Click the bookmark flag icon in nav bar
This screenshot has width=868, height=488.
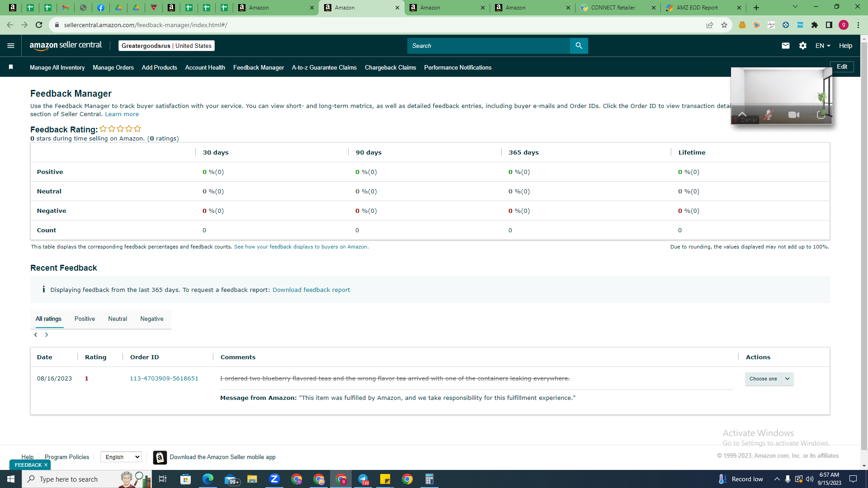(11, 67)
